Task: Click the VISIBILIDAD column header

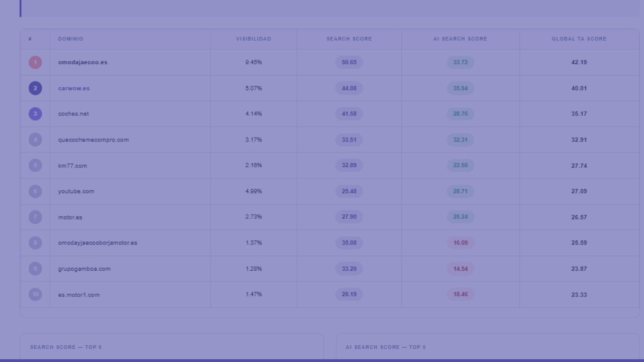Action: (x=254, y=39)
